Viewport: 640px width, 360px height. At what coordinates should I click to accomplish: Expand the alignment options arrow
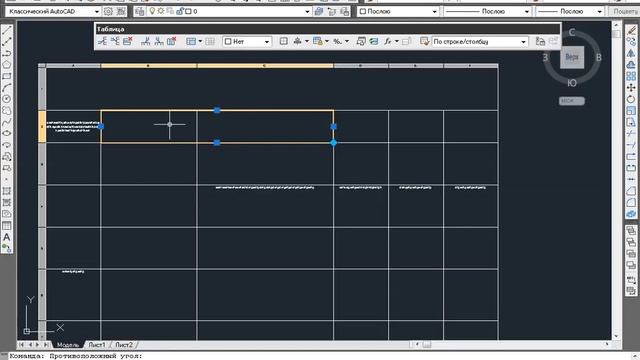tap(307, 41)
